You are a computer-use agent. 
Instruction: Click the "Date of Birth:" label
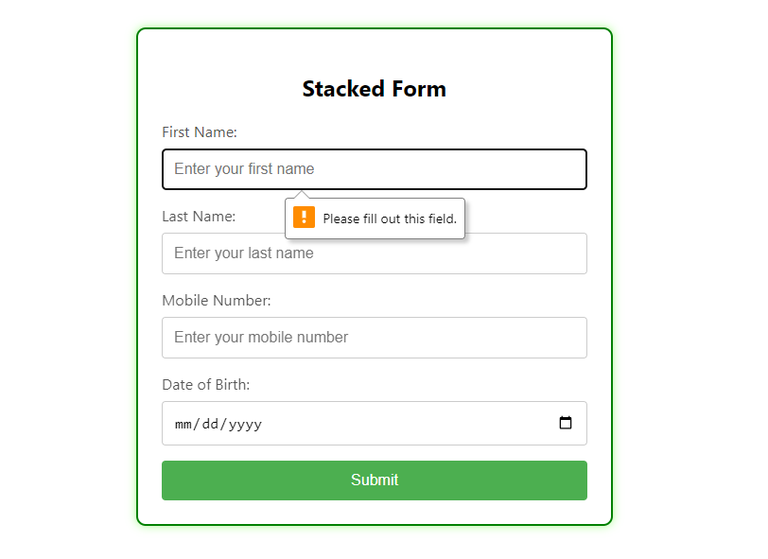tap(206, 384)
